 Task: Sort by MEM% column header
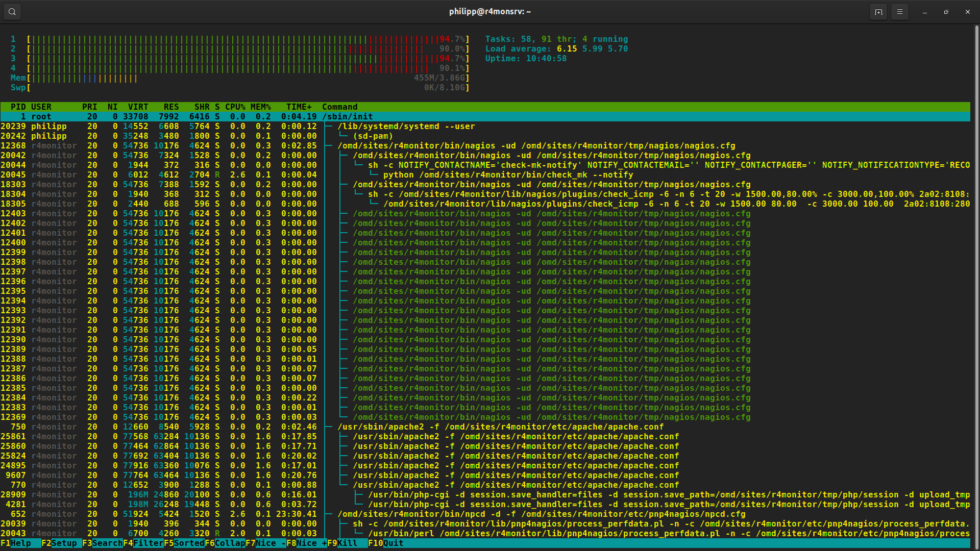click(261, 107)
